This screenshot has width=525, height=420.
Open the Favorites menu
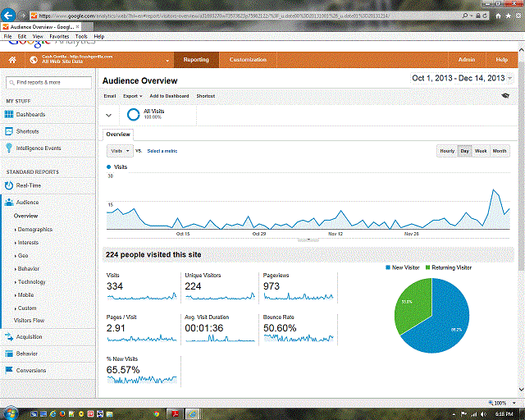59,36
